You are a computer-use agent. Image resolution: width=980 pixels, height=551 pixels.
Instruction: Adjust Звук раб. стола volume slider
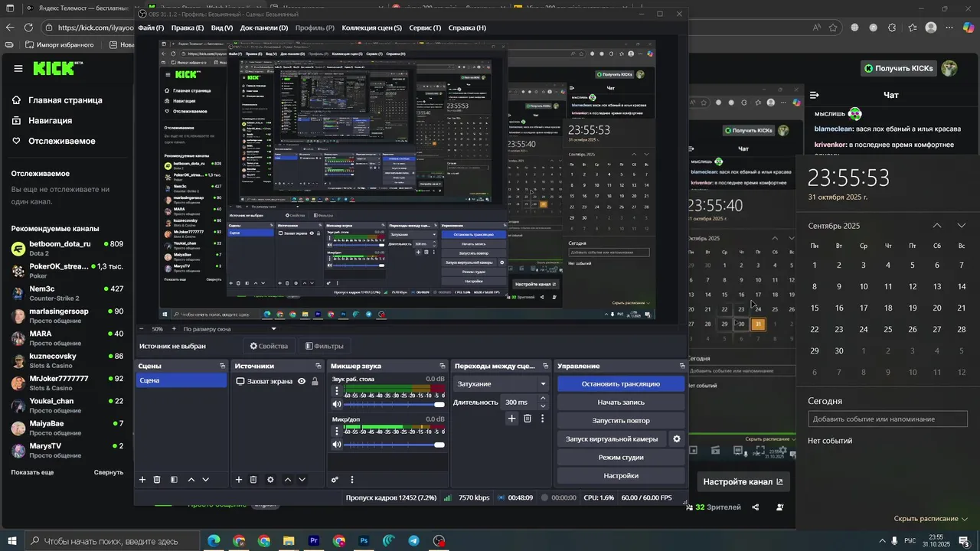(x=394, y=404)
